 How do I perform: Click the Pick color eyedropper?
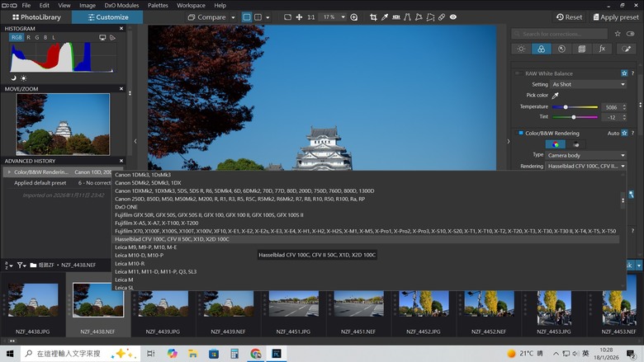[556, 96]
